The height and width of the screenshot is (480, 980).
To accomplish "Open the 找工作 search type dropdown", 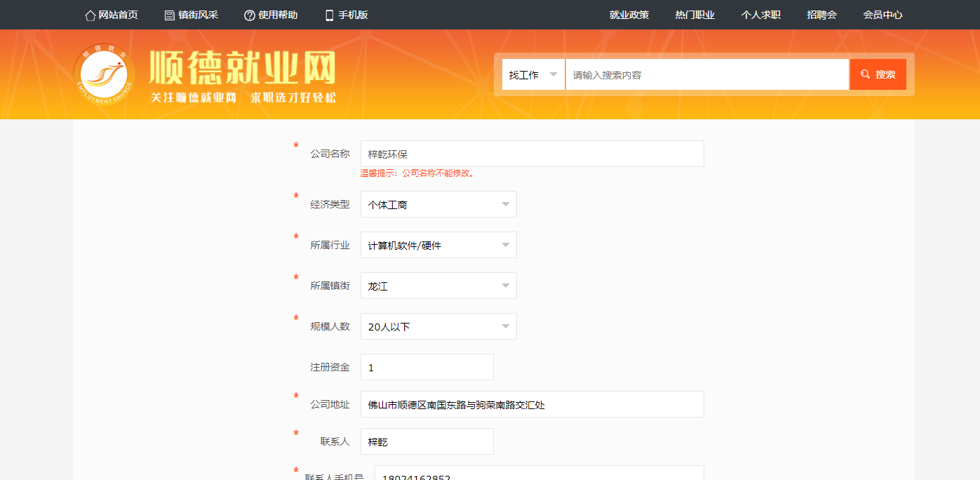I will [x=533, y=74].
